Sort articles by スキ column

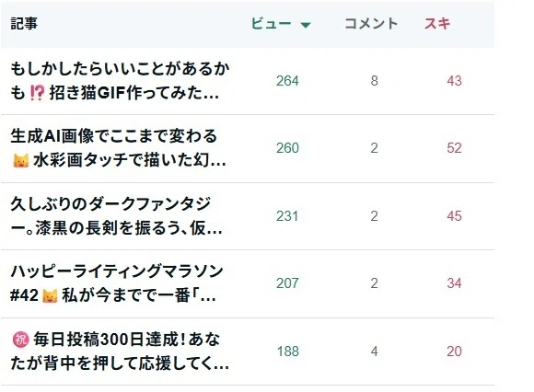tap(437, 24)
